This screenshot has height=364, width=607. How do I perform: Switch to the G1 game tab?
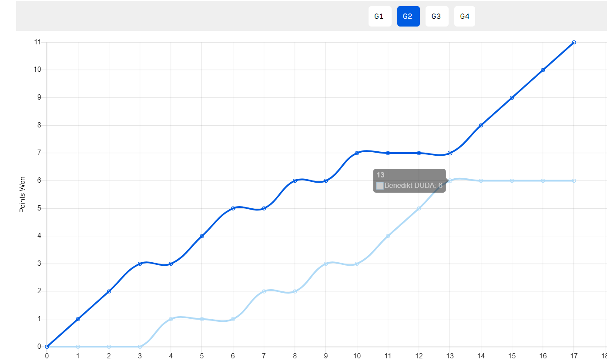pos(380,16)
